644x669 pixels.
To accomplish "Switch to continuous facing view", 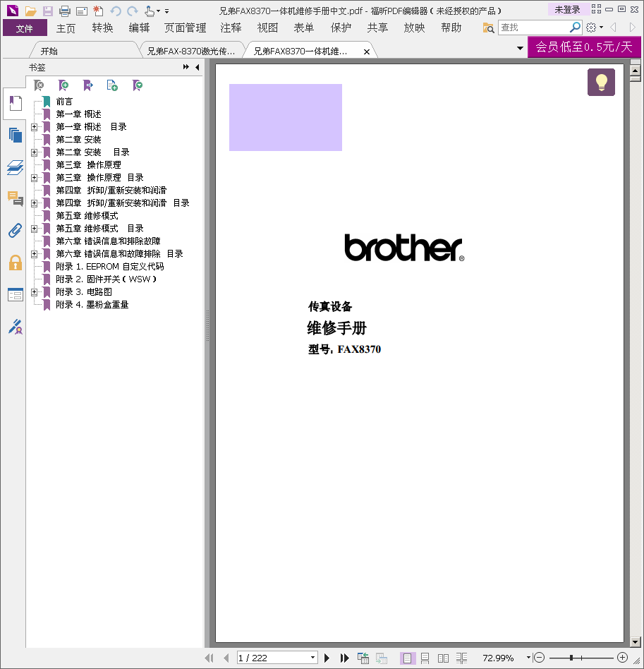I will (x=461, y=658).
